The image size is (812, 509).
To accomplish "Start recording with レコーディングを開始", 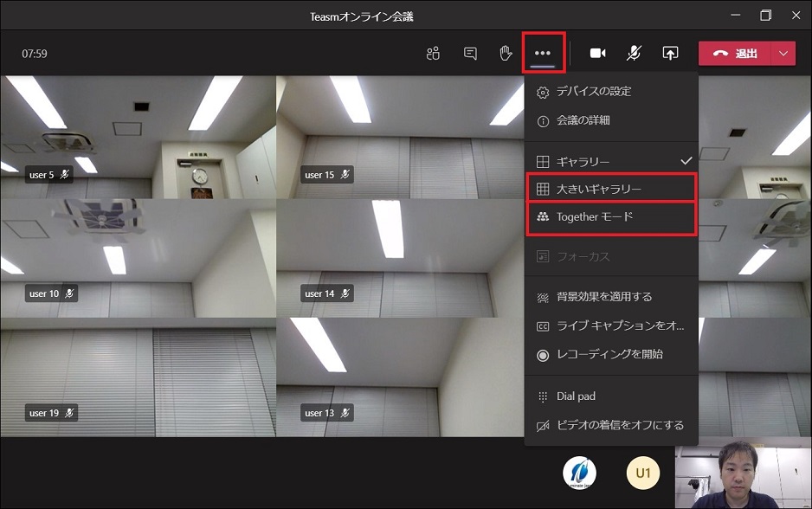I will click(x=611, y=355).
